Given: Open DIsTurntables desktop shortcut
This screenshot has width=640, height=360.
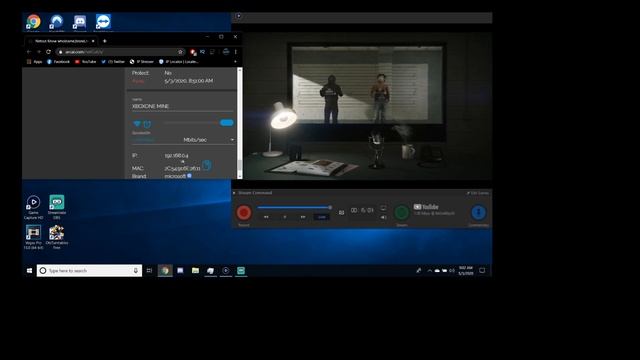Looking at the screenshot, I should [57, 237].
